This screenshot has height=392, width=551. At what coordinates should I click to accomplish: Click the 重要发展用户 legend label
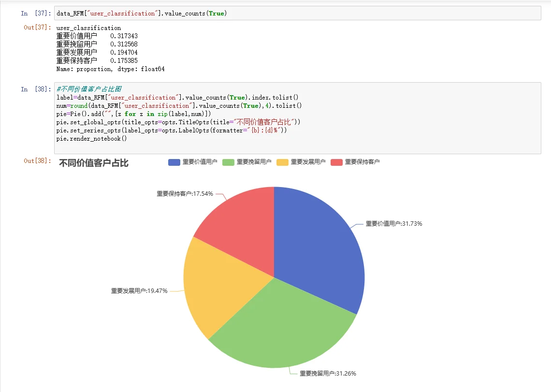(308, 162)
